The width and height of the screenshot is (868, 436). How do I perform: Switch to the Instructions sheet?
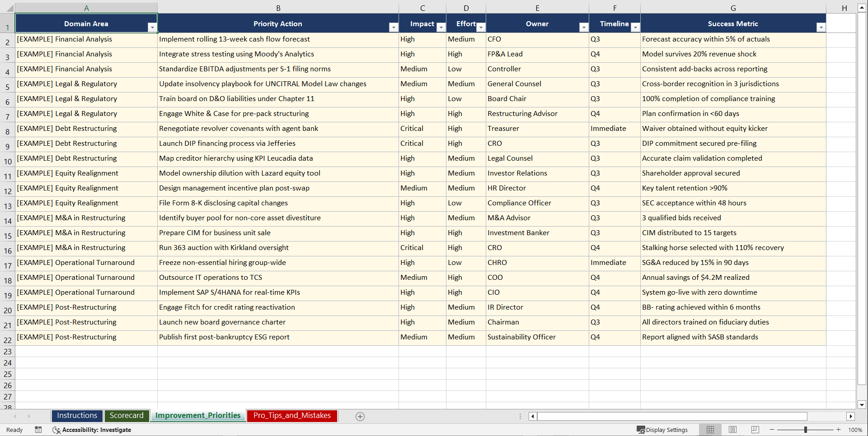click(x=77, y=416)
